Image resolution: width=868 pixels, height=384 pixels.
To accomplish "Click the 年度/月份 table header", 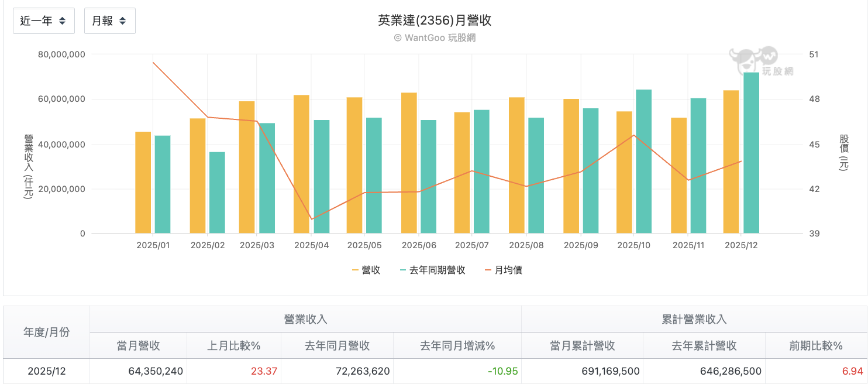I will (46, 332).
